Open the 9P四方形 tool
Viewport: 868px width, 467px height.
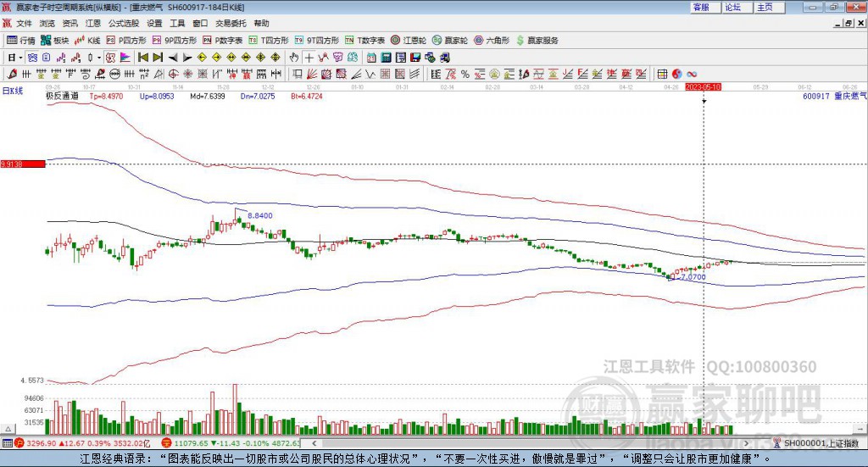click(175, 41)
